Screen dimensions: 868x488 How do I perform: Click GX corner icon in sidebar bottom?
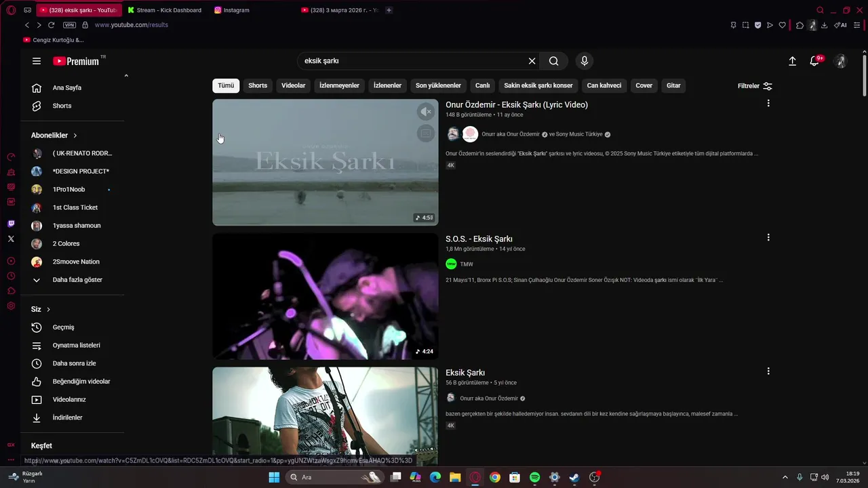[11, 445]
